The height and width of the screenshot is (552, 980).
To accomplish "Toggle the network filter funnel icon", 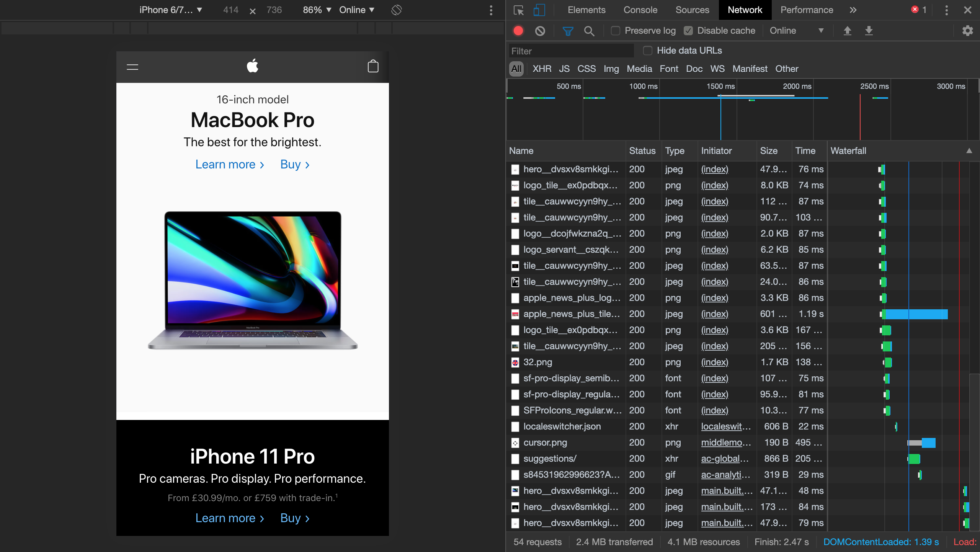I will tap(568, 31).
